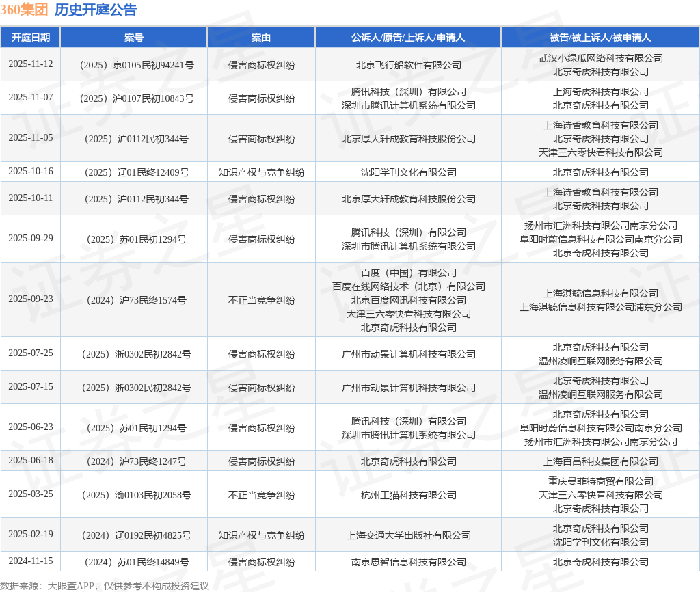Click the 公诉人/原告/上诉人/申请人 column header

pos(408,38)
